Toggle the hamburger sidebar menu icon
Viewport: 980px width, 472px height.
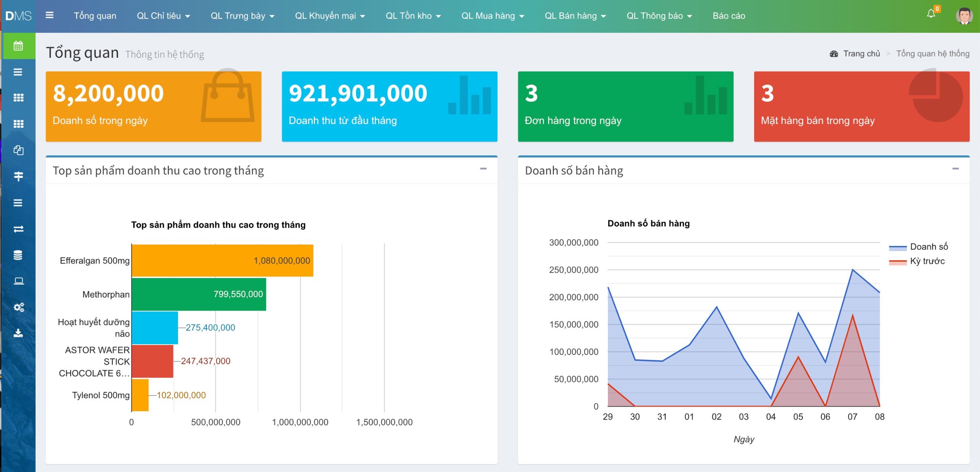click(x=49, y=15)
